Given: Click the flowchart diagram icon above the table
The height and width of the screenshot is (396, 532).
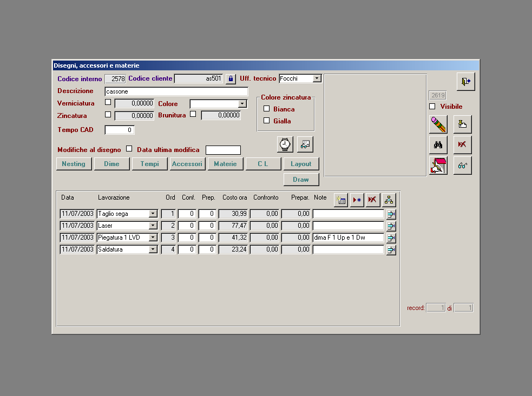Looking at the screenshot, I should coord(389,200).
